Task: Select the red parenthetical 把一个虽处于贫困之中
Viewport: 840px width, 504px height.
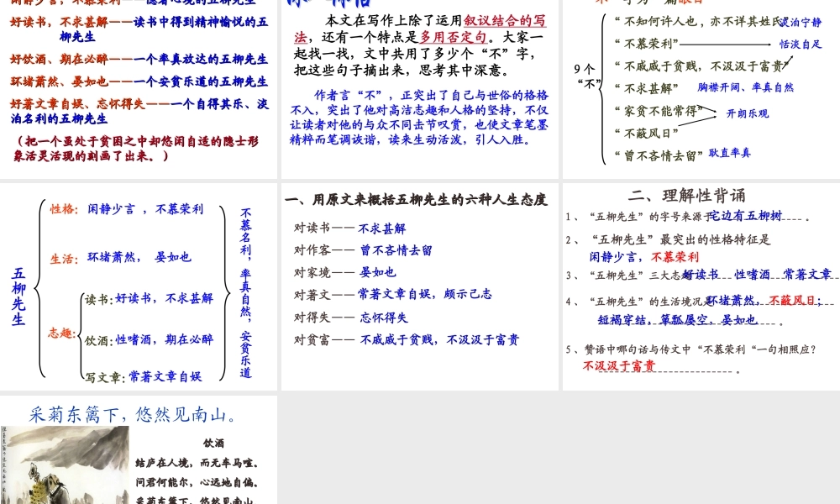Action: click(x=137, y=149)
